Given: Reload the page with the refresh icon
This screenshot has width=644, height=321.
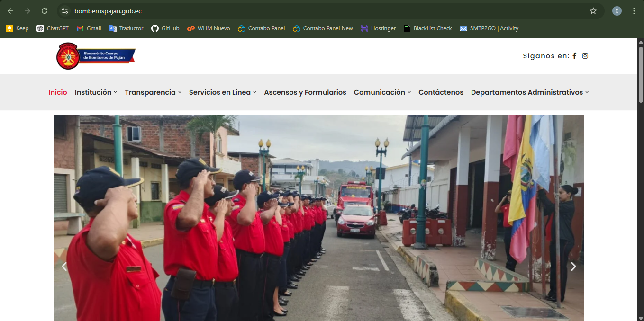Looking at the screenshot, I should (44, 10).
